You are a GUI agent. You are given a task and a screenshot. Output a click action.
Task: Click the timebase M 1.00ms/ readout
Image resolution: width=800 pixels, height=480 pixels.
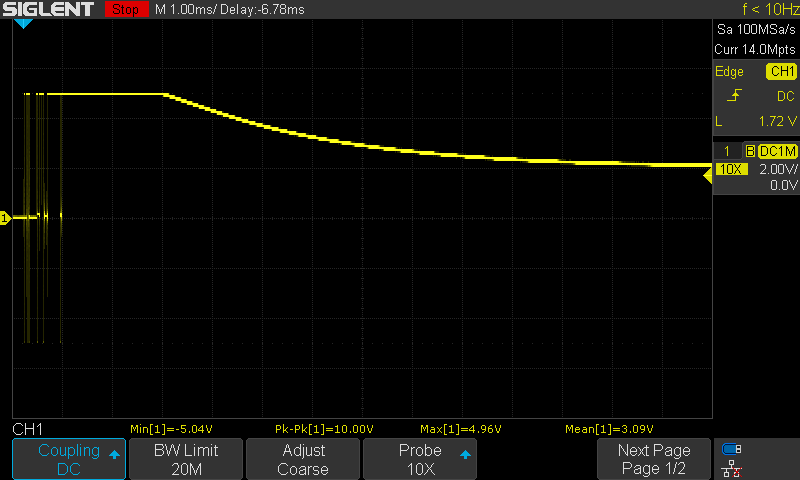pos(186,10)
